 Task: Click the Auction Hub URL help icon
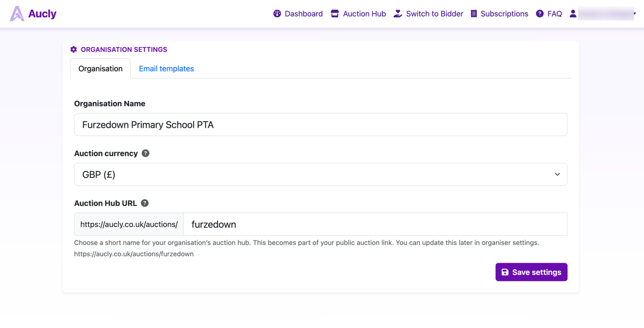(x=145, y=203)
